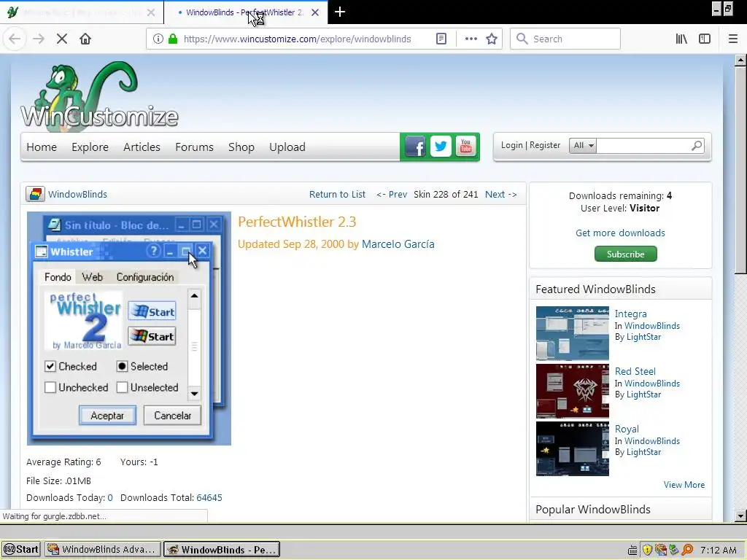Open the Upload menu item
This screenshot has height=560, width=747.
[287, 147]
